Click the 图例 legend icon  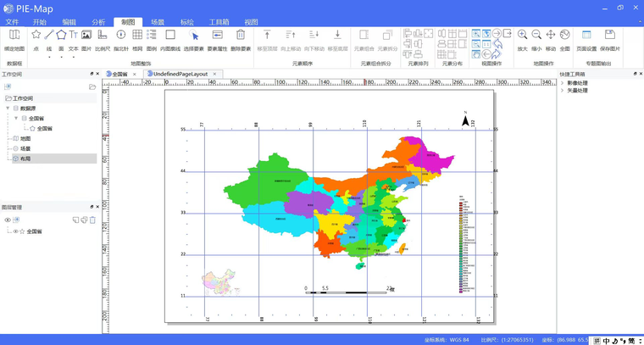[x=152, y=40]
